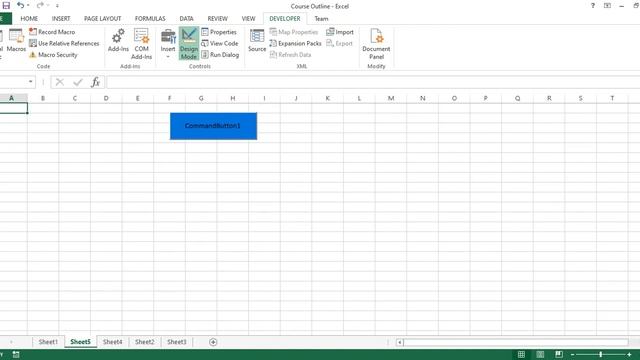Open the PAGE LAYOUT tab

(102, 19)
